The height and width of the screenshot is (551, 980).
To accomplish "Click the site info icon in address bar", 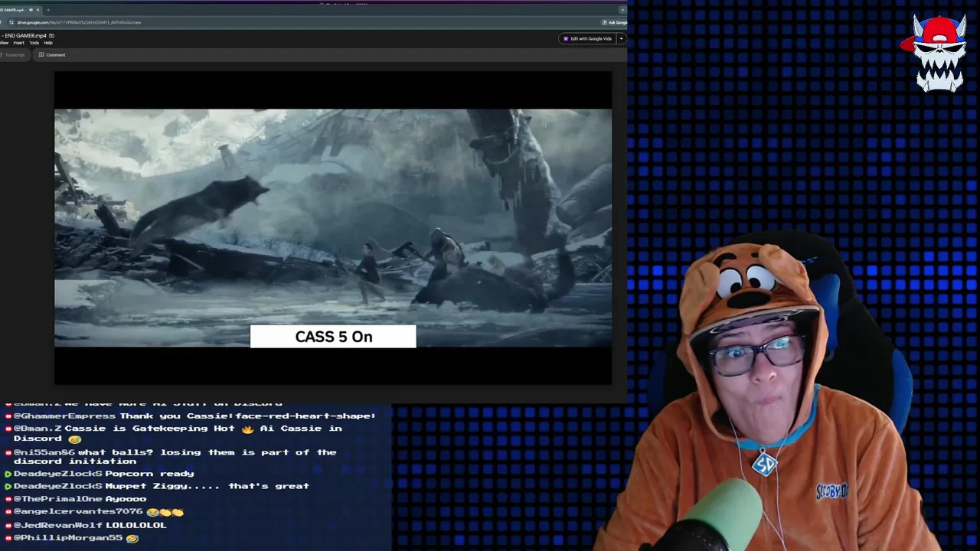I will pyautogui.click(x=11, y=22).
